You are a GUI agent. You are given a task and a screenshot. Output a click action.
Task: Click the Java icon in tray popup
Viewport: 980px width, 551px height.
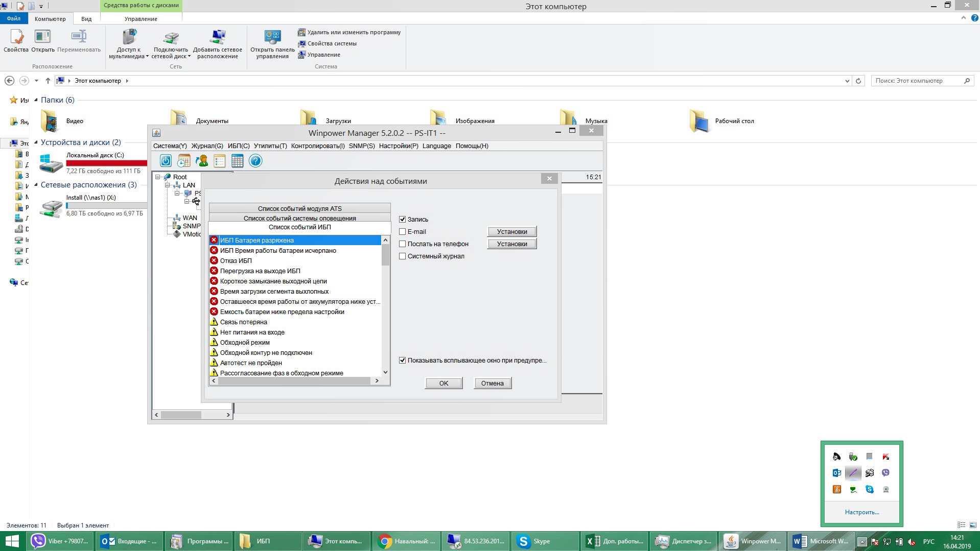[836, 489]
